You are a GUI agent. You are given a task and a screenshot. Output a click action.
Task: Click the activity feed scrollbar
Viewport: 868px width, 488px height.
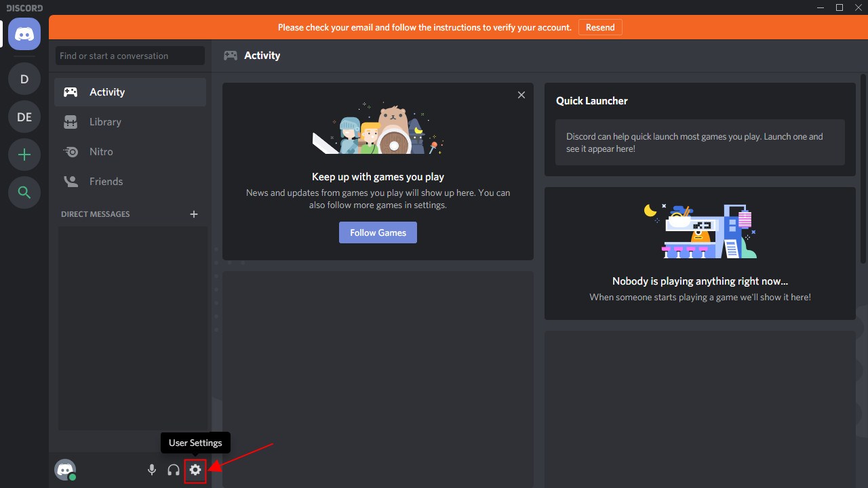click(x=863, y=169)
